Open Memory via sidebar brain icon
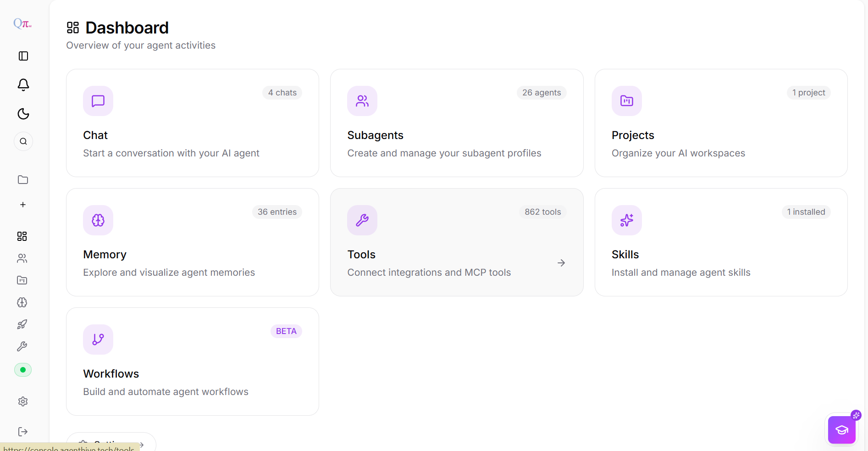The image size is (868, 451). click(22, 302)
